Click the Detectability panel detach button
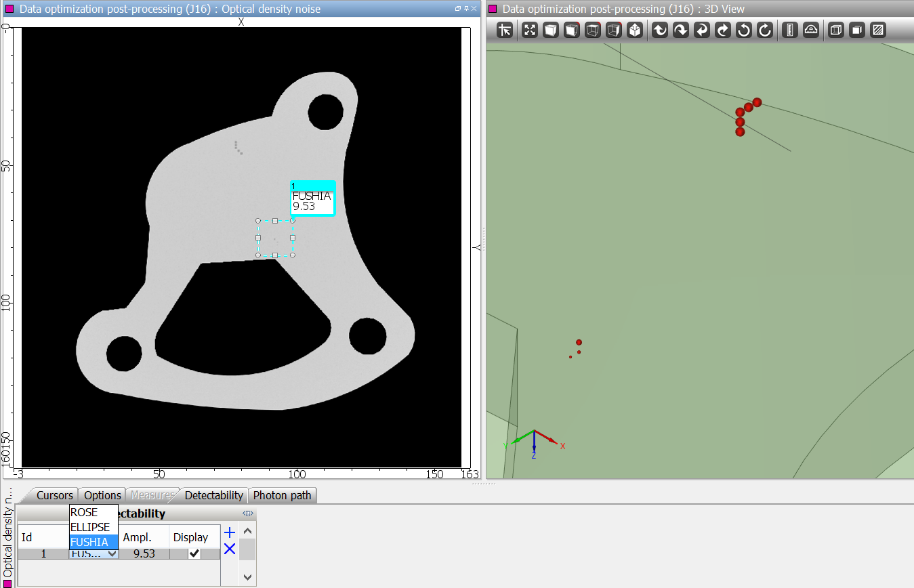 [247, 513]
